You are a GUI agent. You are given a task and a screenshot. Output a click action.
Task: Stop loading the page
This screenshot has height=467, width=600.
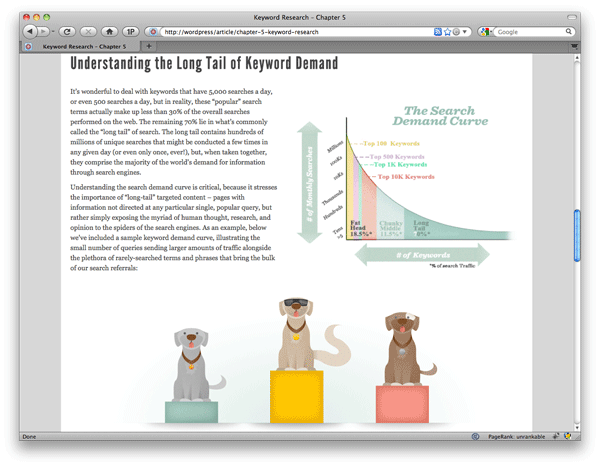pos(87,32)
